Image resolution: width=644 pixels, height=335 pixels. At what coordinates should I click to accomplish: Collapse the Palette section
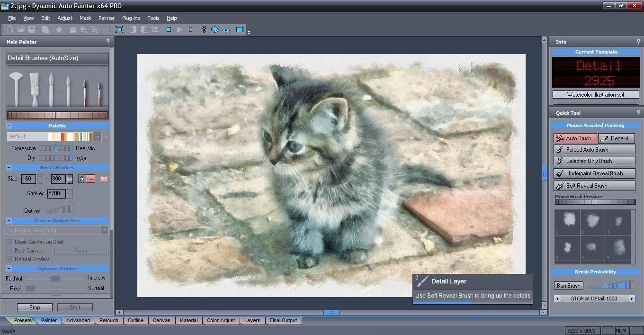(x=9, y=126)
